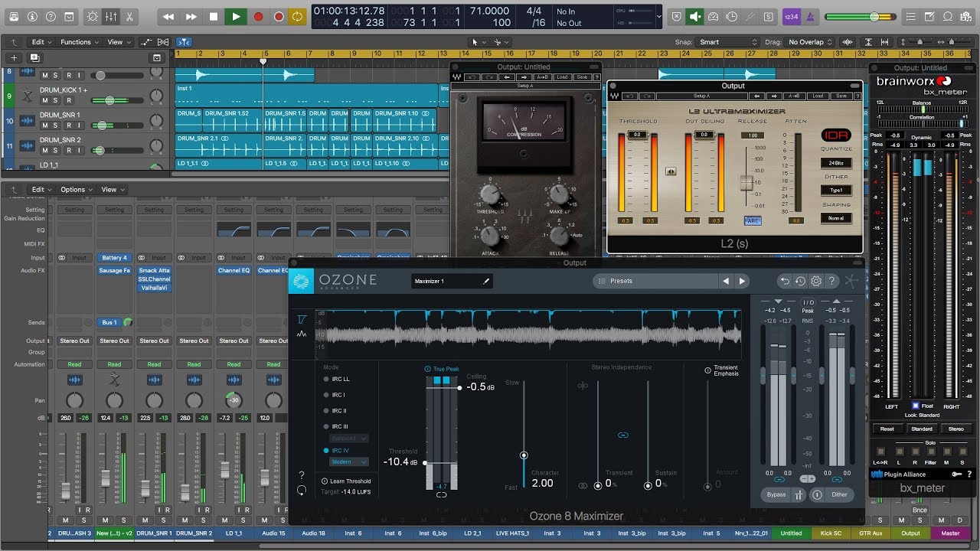Click the add track plus button

pyautogui.click(x=14, y=57)
